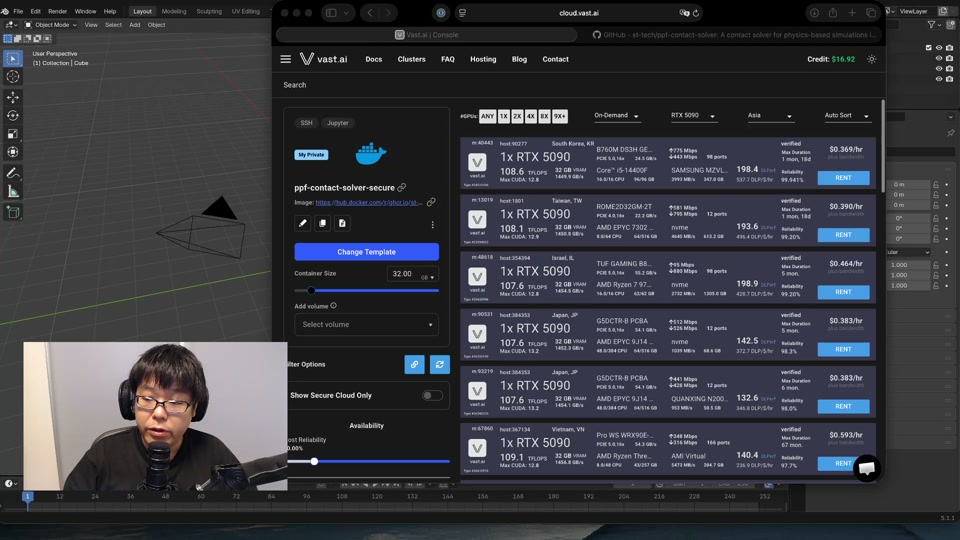This screenshot has height=540, width=960.
Task: Toggle collection checkbox in Blender outliner
Action: click(929, 48)
